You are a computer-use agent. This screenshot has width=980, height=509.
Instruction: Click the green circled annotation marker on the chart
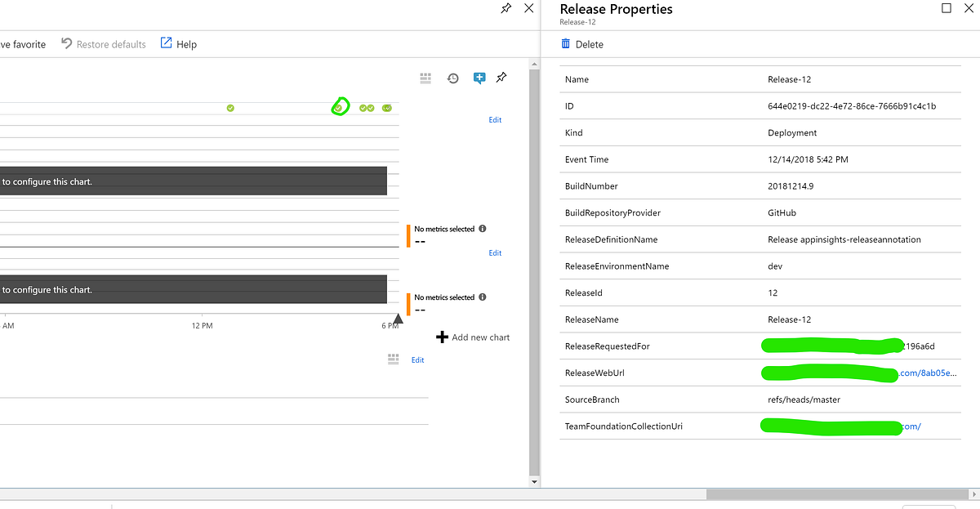pyautogui.click(x=340, y=106)
